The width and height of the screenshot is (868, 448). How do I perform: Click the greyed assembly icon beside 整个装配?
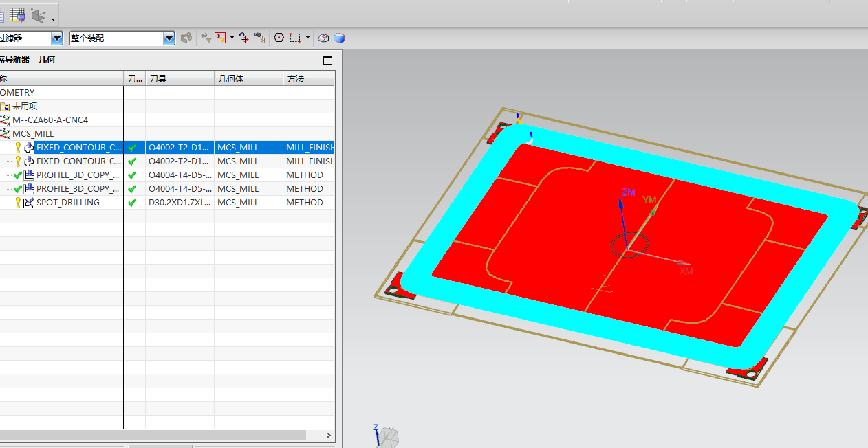point(186,38)
